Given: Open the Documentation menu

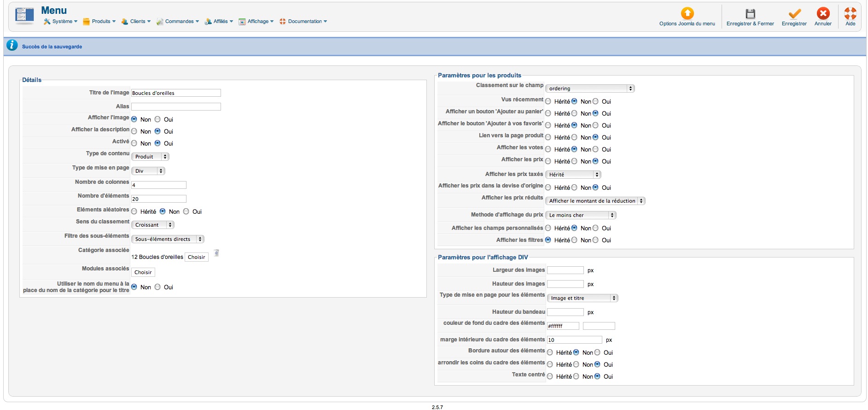Looking at the screenshot, I should (303, 21).
